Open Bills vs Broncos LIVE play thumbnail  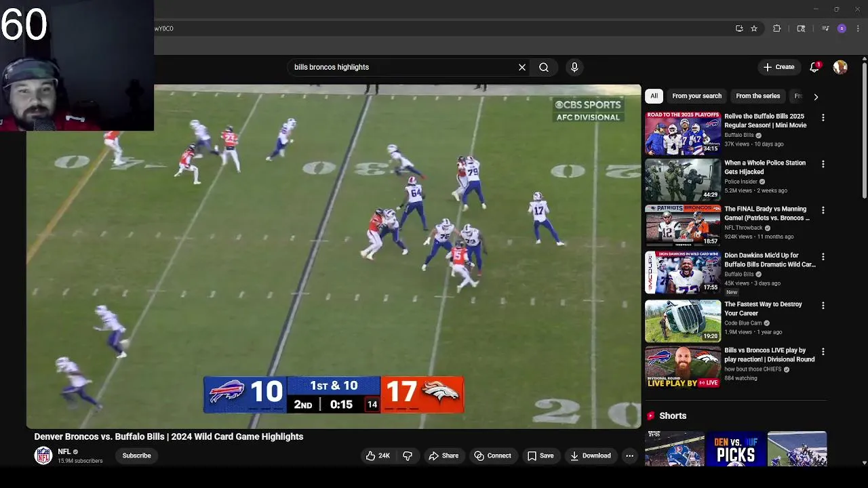click(x=683, y=368)
